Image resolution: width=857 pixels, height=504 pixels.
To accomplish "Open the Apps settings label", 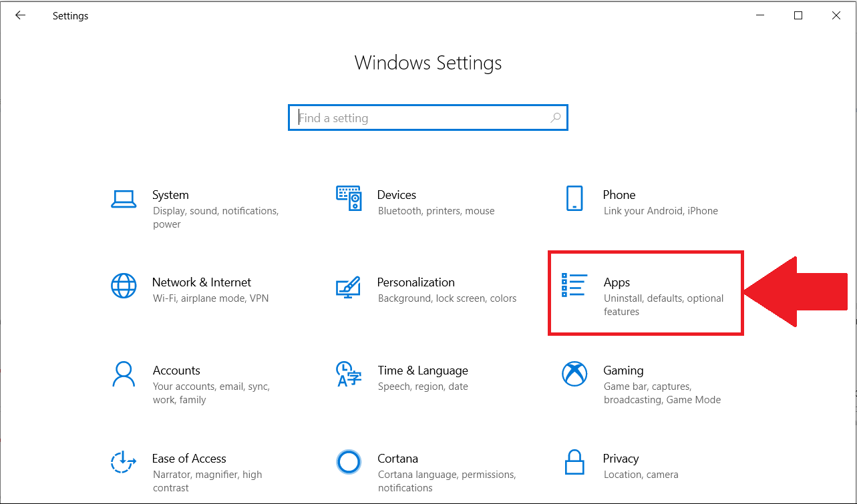I will click(617, 283).
